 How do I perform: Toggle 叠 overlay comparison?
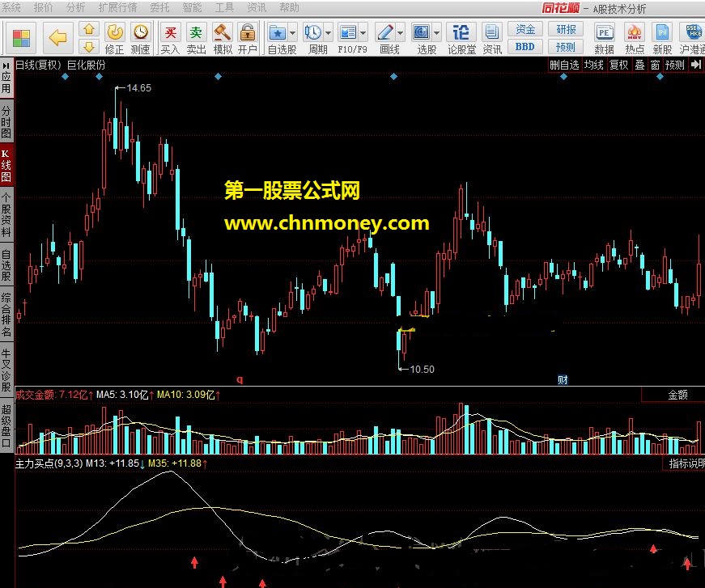point(639,66)
